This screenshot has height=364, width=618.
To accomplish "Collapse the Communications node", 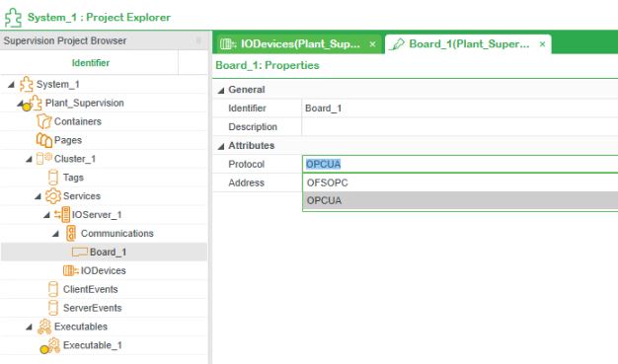I will coord(56,234).
